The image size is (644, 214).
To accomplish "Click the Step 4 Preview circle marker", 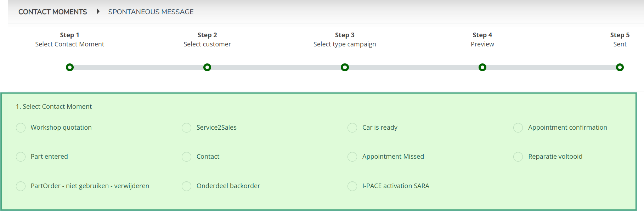I will [482, 67].
